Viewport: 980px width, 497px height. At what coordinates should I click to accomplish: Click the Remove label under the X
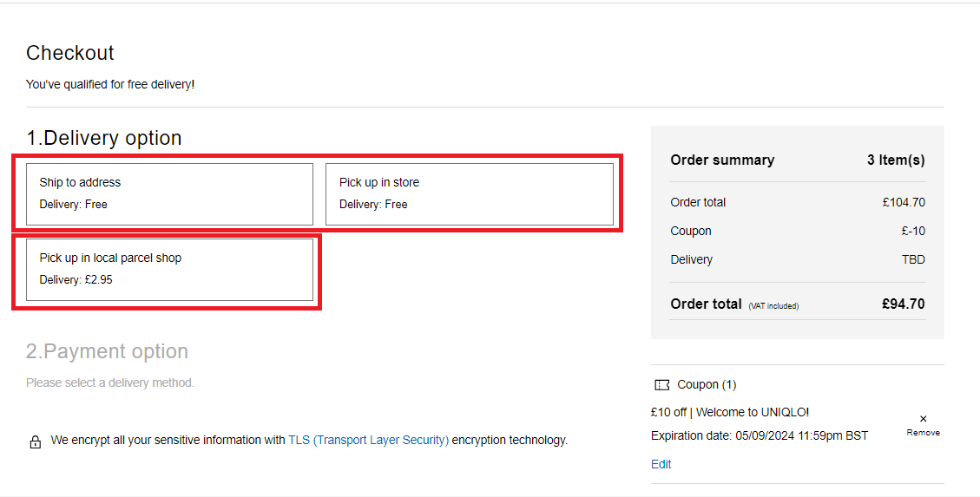(923, 432)
